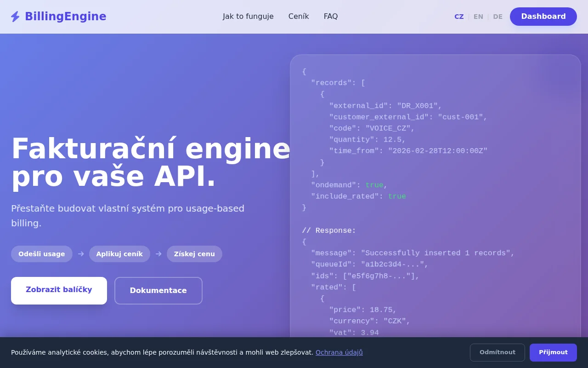The height and width of the screenshot is (368, 588).
Task: Select the 'Odešli usage' step pill
Action: coord(42,254)
